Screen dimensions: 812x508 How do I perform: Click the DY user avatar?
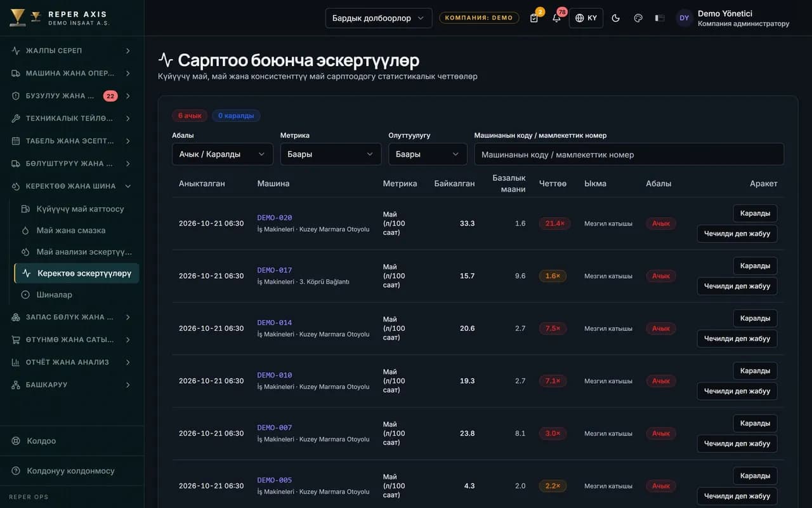click(x=684, y=18)
